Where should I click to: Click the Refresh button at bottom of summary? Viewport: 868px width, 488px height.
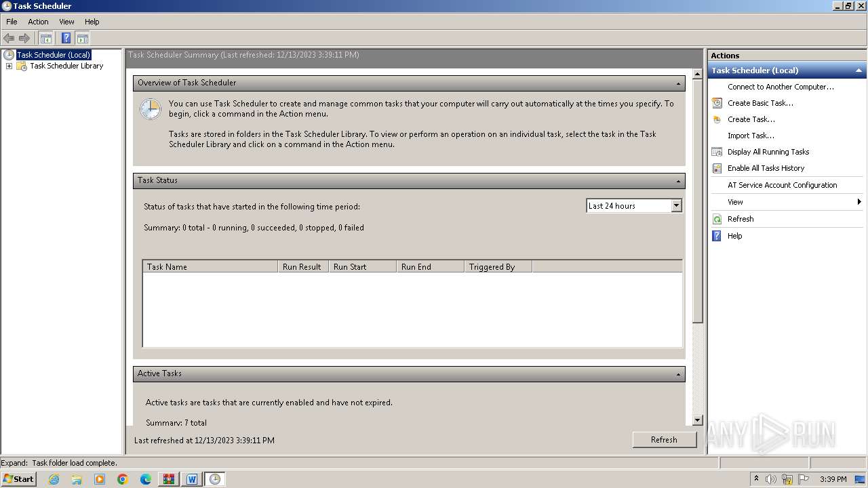coord(664,440)
